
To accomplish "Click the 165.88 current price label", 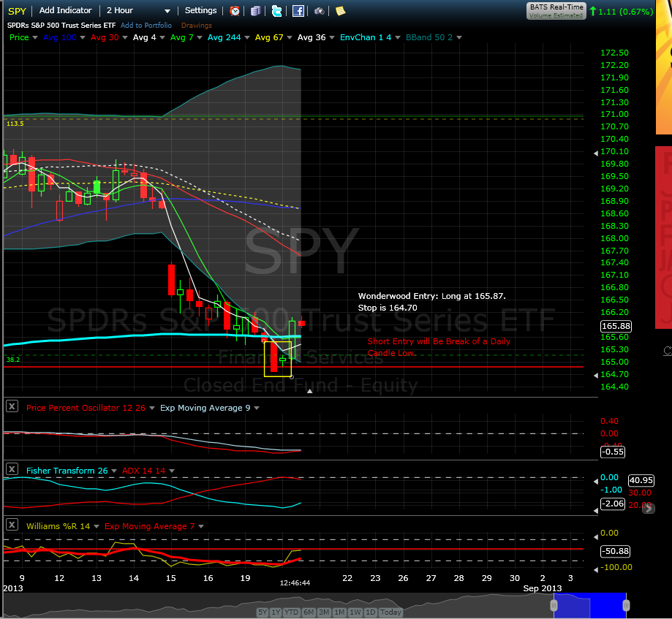I will pos(616,326).
